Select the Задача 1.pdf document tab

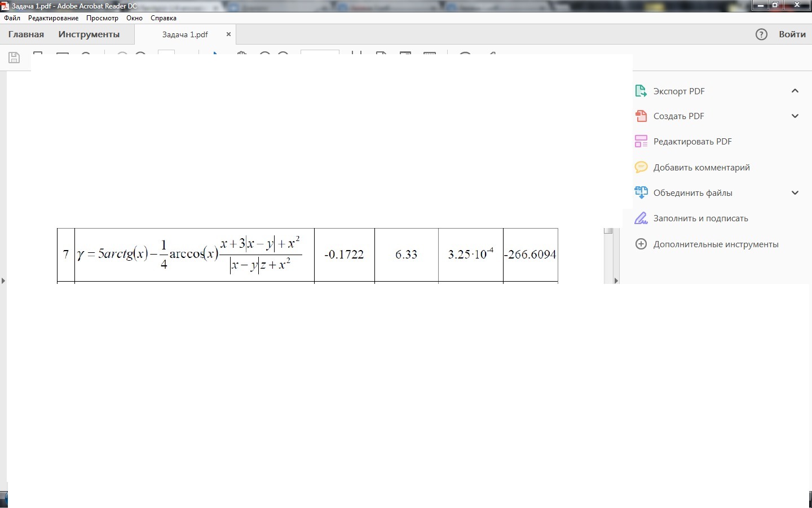[x=185, y=34]
